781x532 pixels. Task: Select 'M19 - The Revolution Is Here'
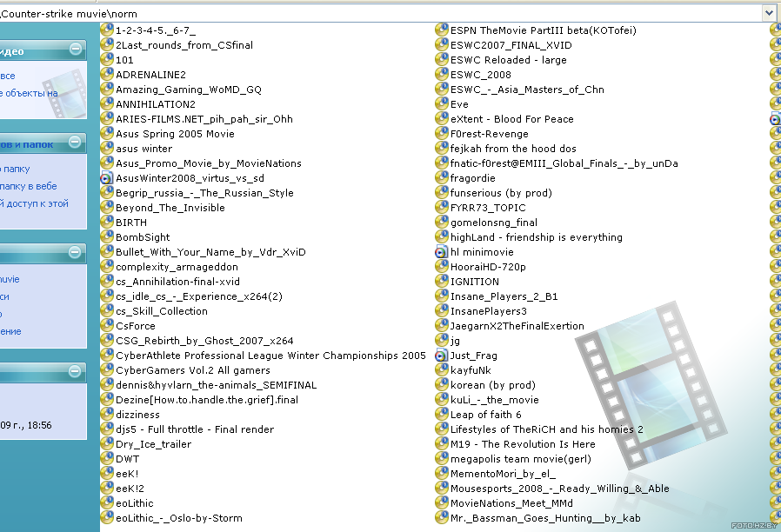[523, 444]
